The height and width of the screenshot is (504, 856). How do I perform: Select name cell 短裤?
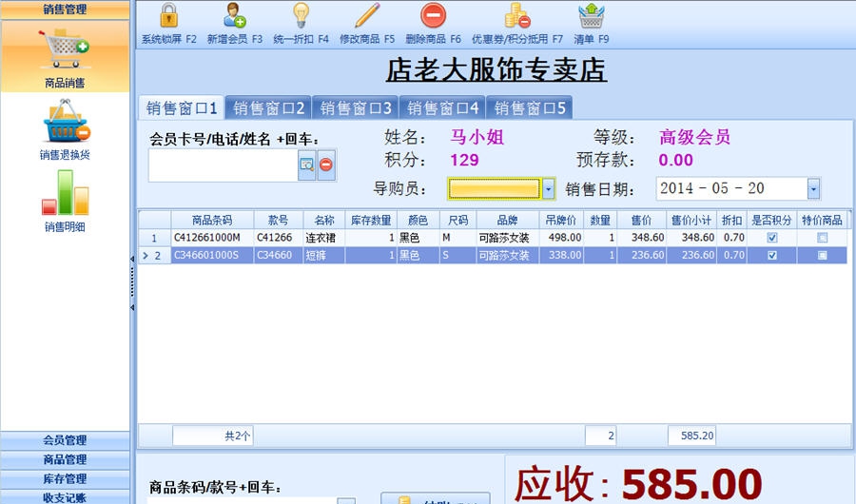point(323,255)
